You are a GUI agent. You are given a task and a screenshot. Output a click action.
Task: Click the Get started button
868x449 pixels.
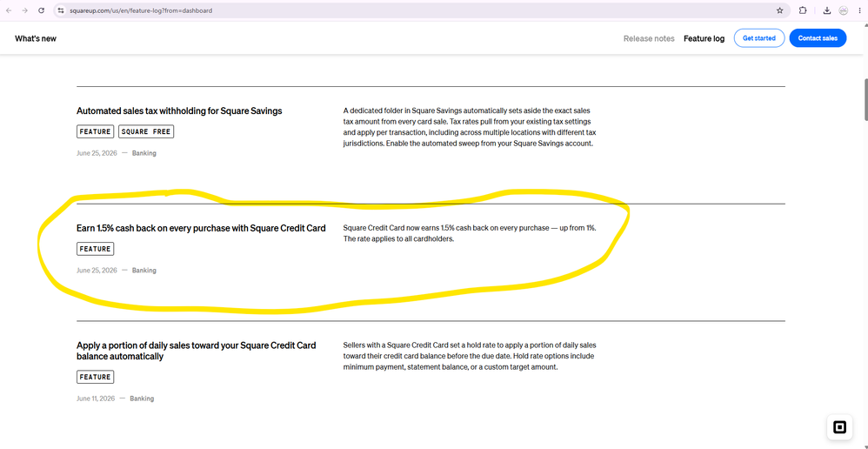[x=759, y=38]
